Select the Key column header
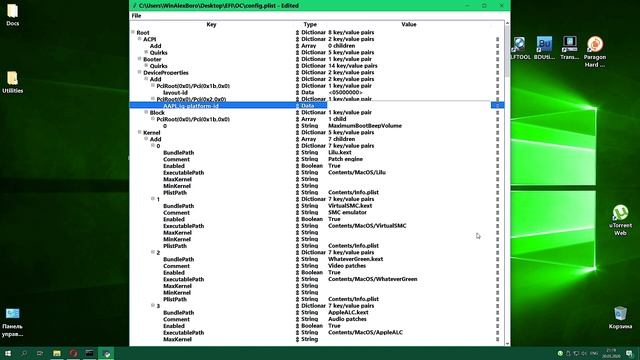Viewport: 640px width, 360px height. pos(211,24)
